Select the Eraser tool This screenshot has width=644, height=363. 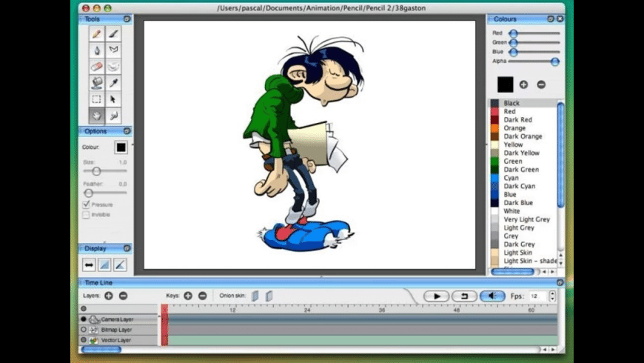[96, 67]
